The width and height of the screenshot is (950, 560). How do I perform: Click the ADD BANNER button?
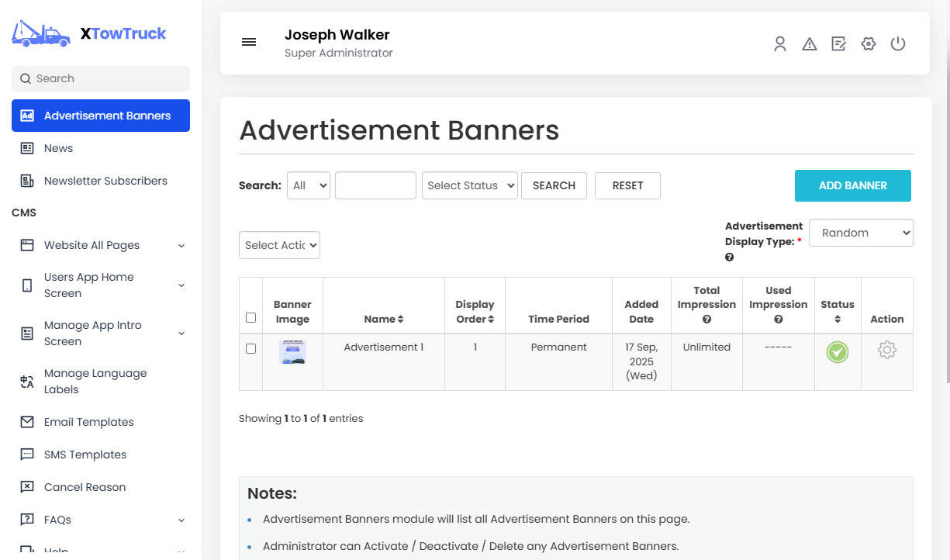pos(852,185)
